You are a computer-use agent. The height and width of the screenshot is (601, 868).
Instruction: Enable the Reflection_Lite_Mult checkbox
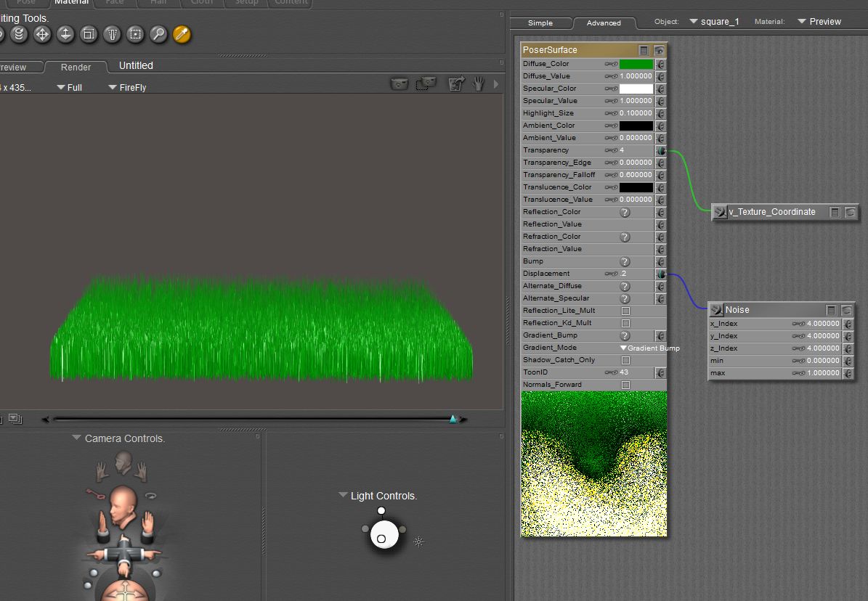pyautogui.click(x=625, y=311)
